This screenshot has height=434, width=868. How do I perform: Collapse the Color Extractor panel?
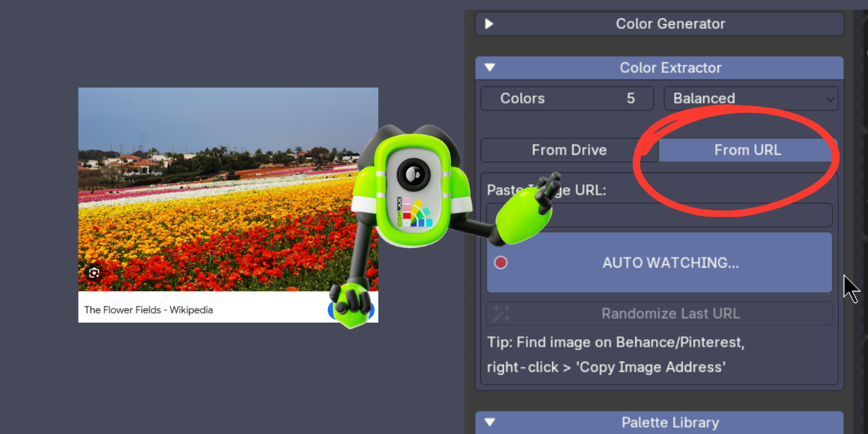click(659, 68)
